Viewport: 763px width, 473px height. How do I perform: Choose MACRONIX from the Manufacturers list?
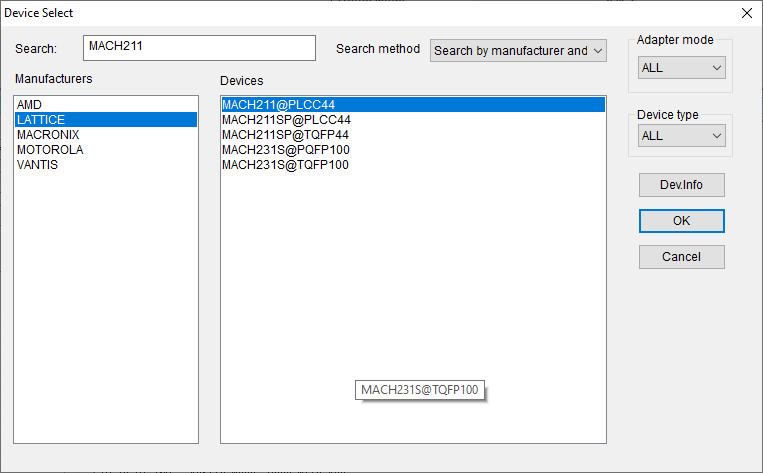coord(48,135)
